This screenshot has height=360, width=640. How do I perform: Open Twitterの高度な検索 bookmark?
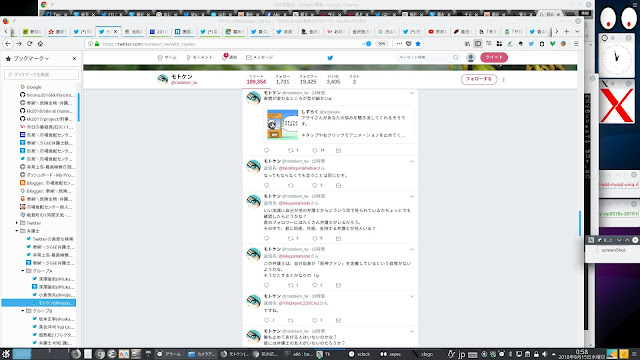[50, 239]
